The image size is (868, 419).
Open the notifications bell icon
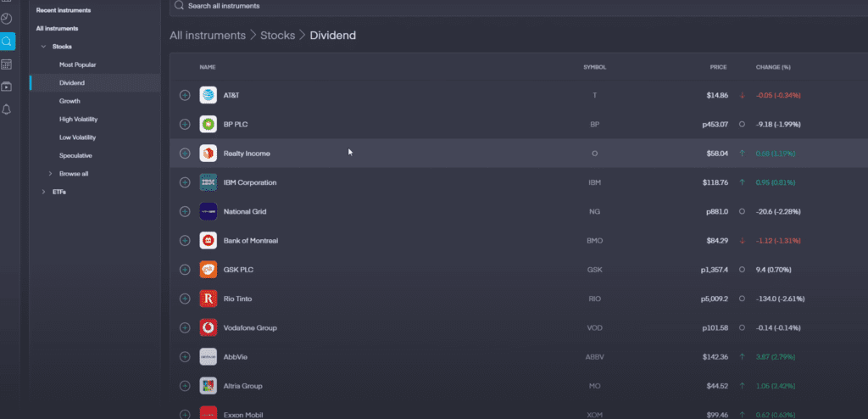coord(7,109)
